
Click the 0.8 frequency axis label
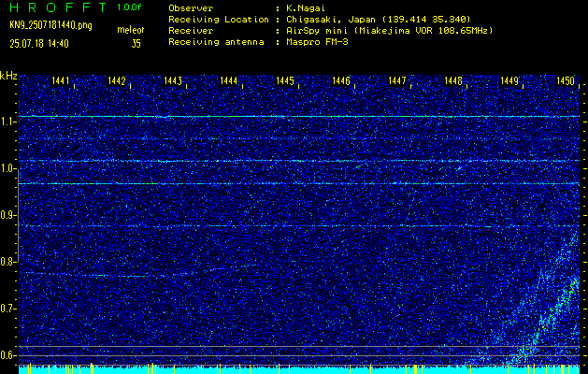point(7,262)
